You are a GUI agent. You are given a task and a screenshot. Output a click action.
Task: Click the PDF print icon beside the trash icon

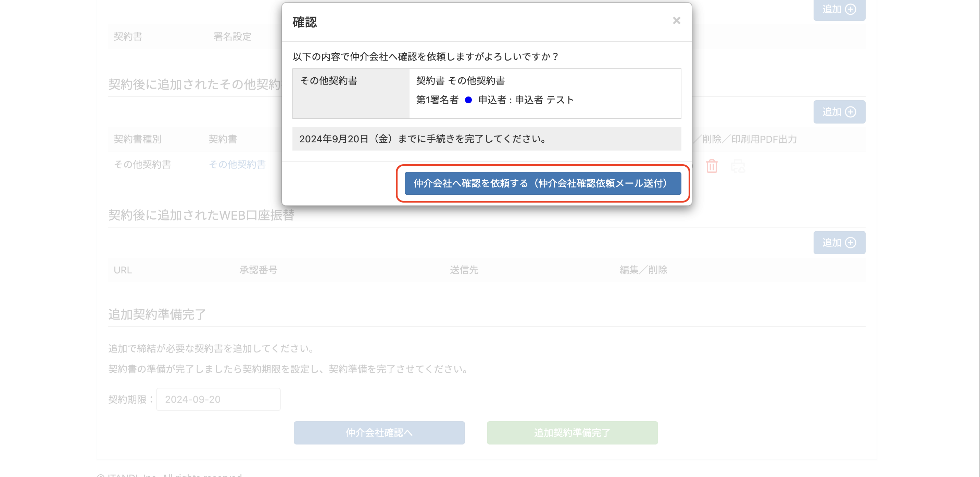pyautogui.click(x=738, y=166)
